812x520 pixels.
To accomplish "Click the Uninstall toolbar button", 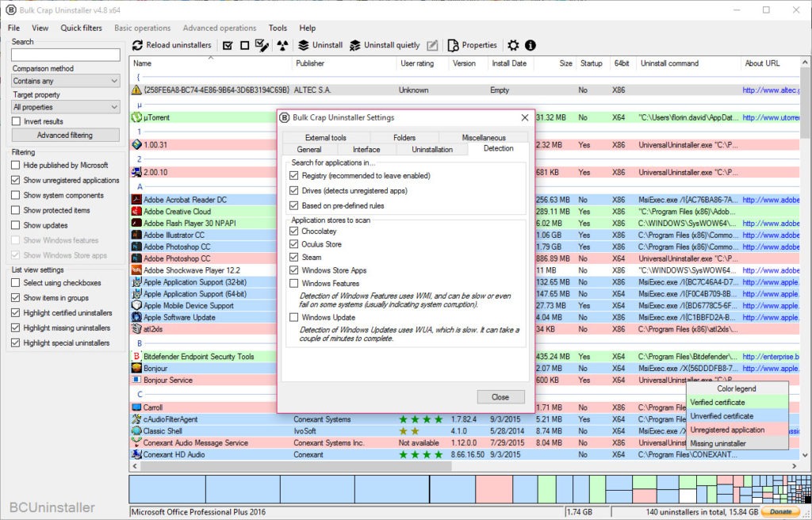I will pyautogui.click(x=320, y=45).
